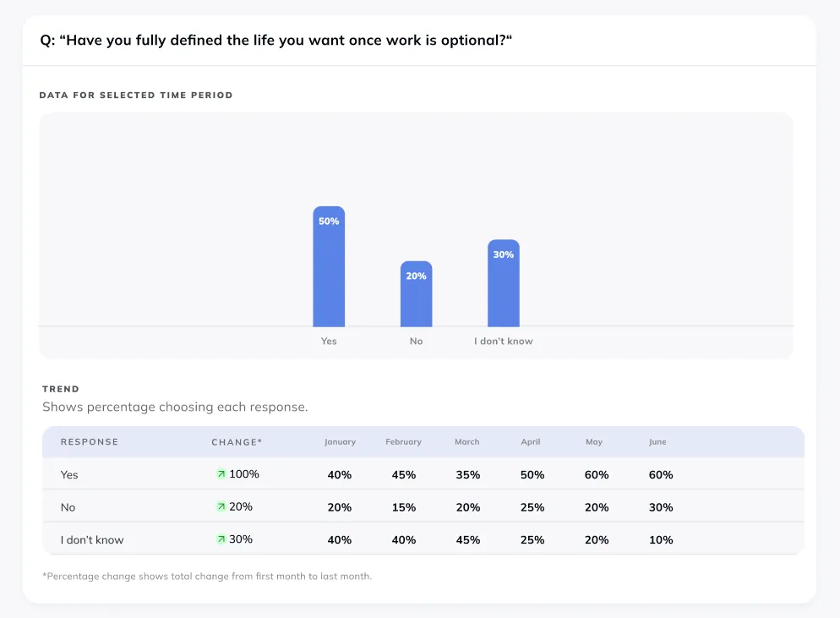The height and width of the screenshot is (618, 840).
Task: Click the Yes label in trend table
Action: (x=69, y=475)
